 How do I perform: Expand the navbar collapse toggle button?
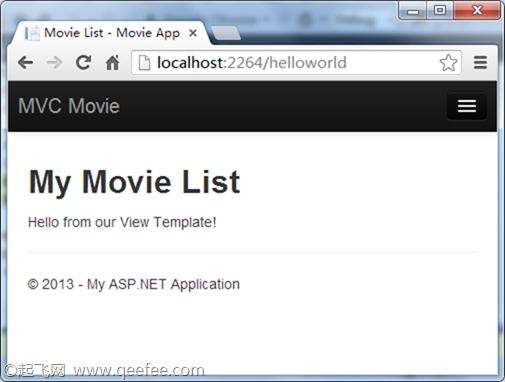(467, 106)
